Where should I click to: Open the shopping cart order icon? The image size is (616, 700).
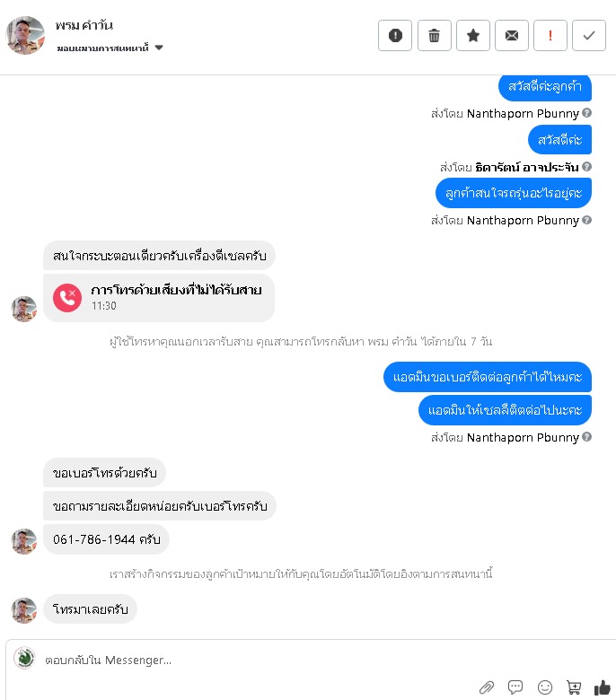click(x=574, y=687)
